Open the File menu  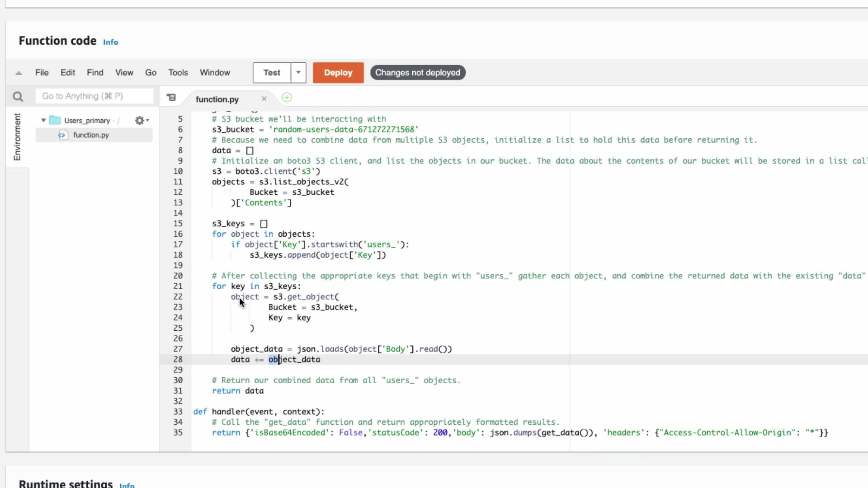point(42,73)
